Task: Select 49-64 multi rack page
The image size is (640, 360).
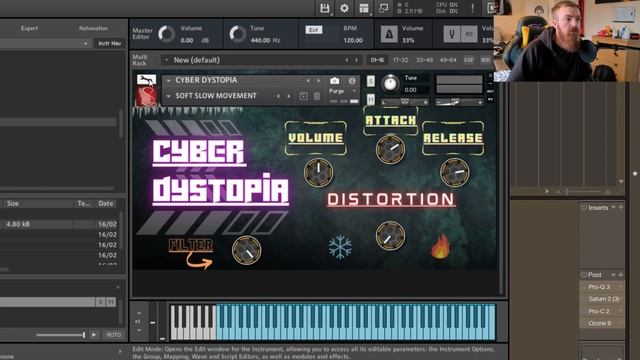Action: click(448, 60)
